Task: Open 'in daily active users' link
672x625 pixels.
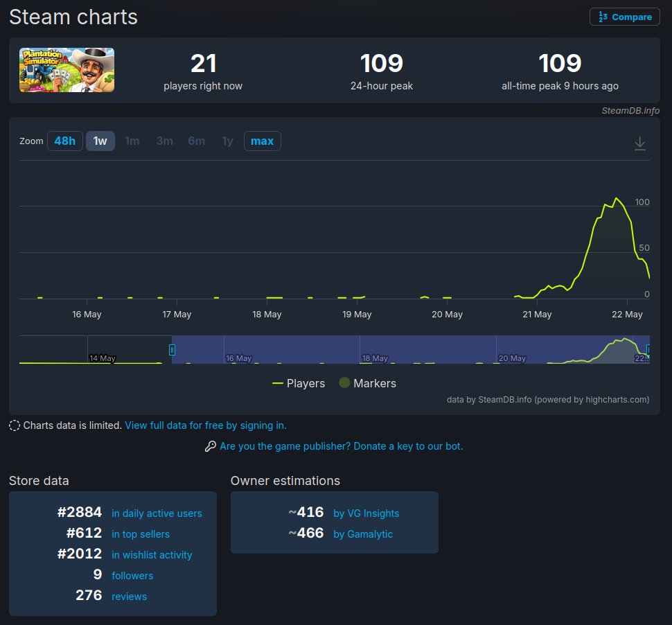Action: (x=157, y=513)
